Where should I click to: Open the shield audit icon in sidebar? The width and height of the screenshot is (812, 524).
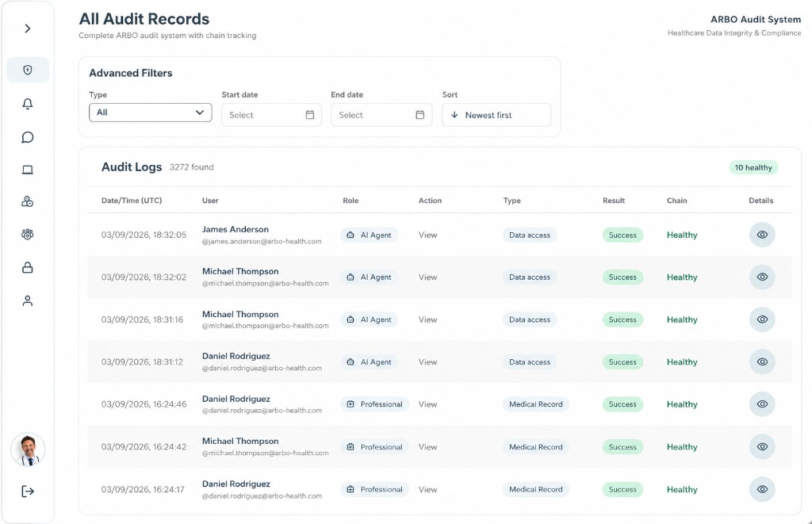pos(28,70)
